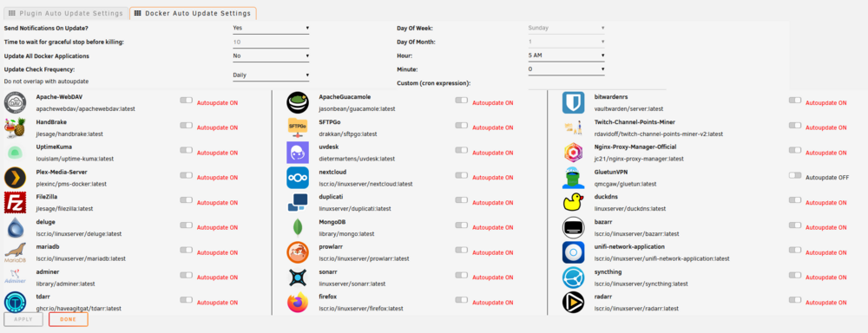Open Update All Docker Applications dropdown

tap(271, 55)
